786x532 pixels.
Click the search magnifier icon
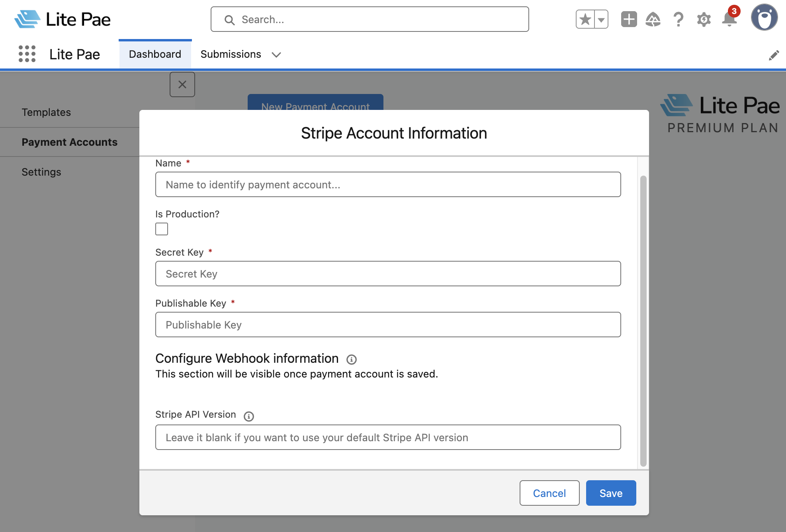click(x=229, y=20)
